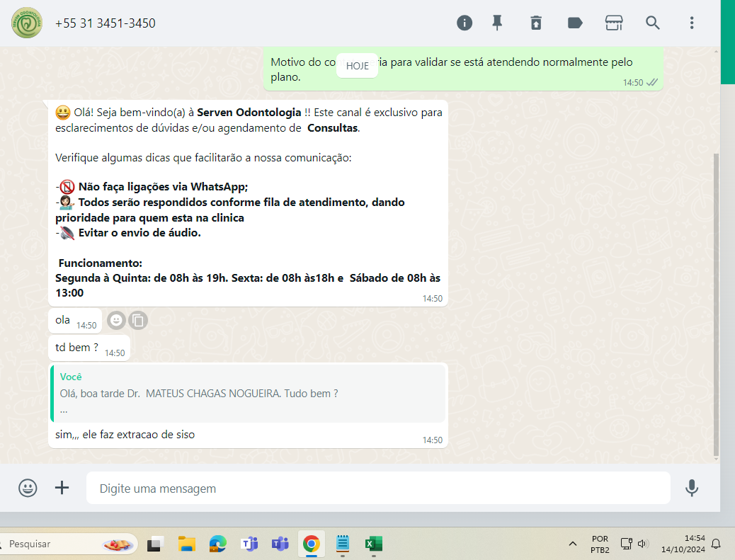Click the 'Funcionamento:' heading text
Screen dimensions: 735x560
[x=101, y=263]
